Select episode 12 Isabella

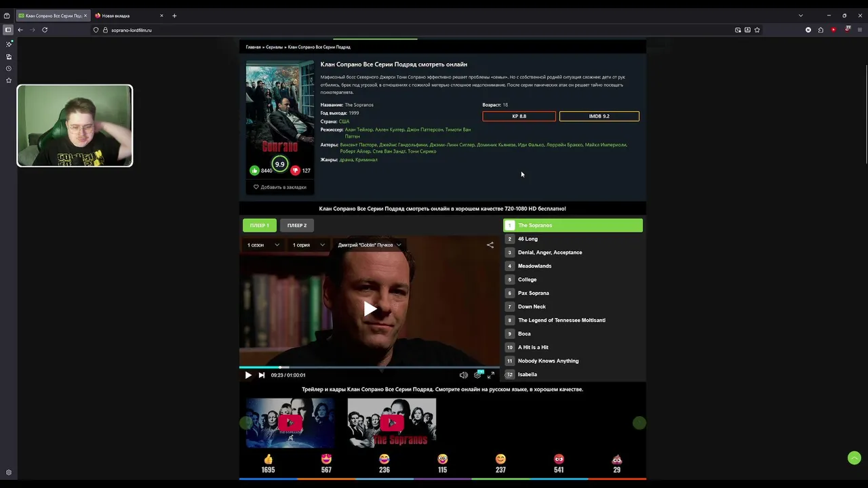coord(573,374)
